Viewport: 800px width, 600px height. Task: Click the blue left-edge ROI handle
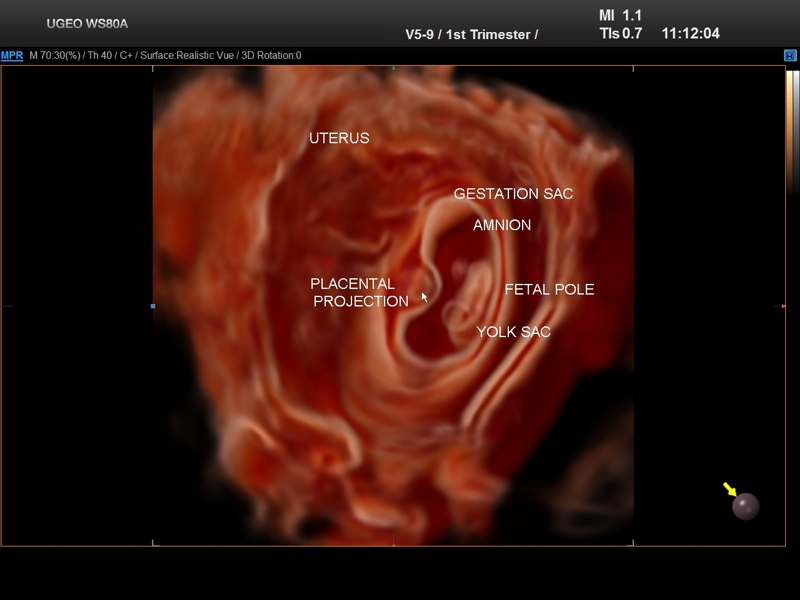pyautogui.click(x=153, y=306)
